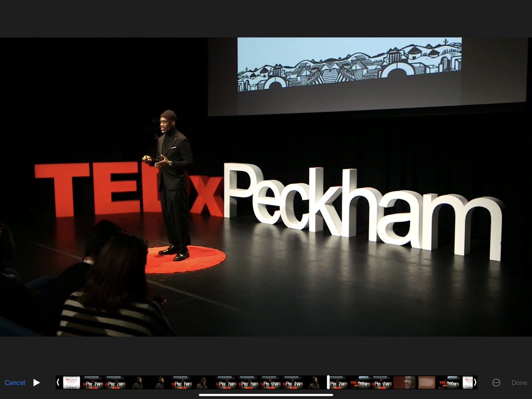Jump to the brown text-slide thumbnail in filmstrip

coord(427,383)
